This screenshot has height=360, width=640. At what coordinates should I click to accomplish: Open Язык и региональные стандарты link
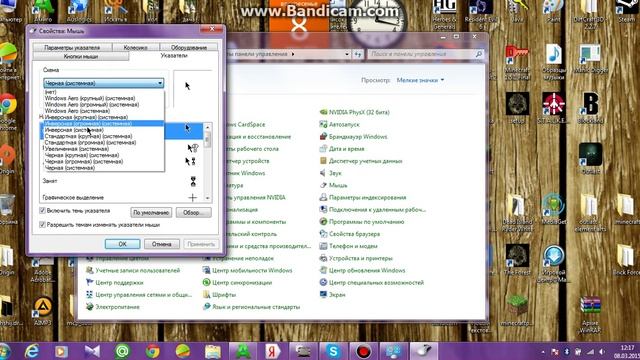256,307
